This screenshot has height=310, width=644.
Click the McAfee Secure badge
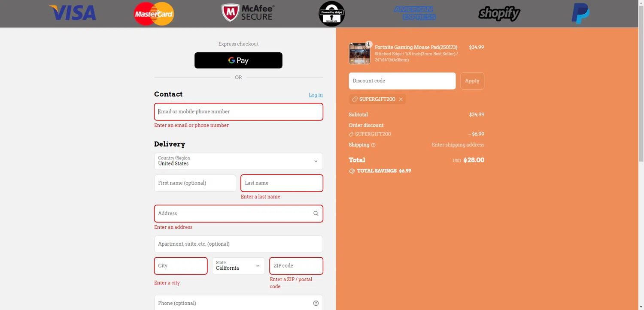[248, 13]
